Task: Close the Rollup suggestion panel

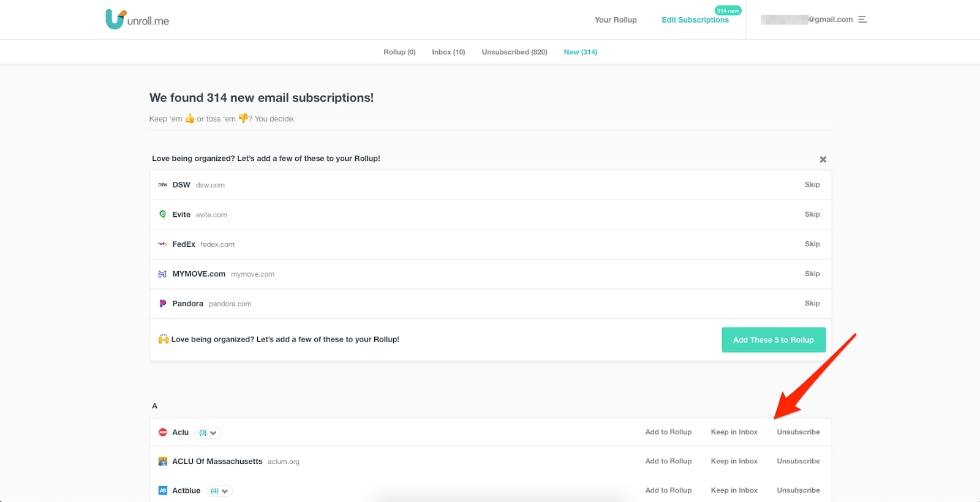Action: 823,159
